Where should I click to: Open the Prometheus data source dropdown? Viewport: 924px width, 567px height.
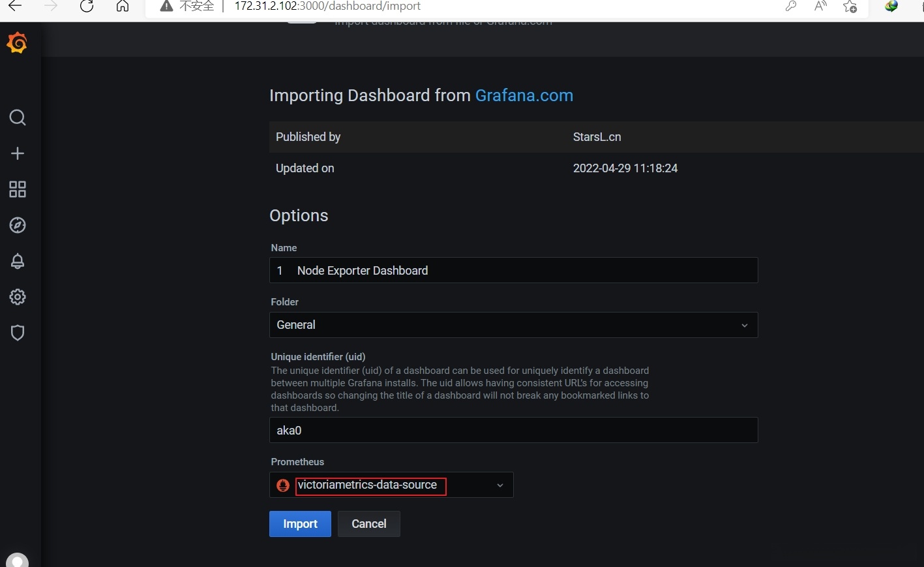[x=391, y=485]
